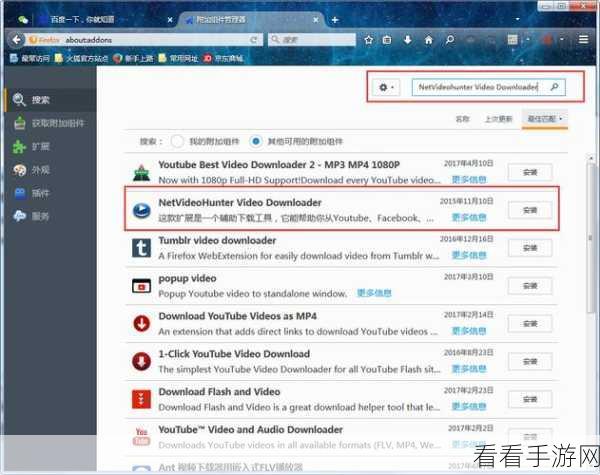This screenshot has height=475, width=600.
Task: Click the magnifier icon in toolbar
Action: [450, 39]
